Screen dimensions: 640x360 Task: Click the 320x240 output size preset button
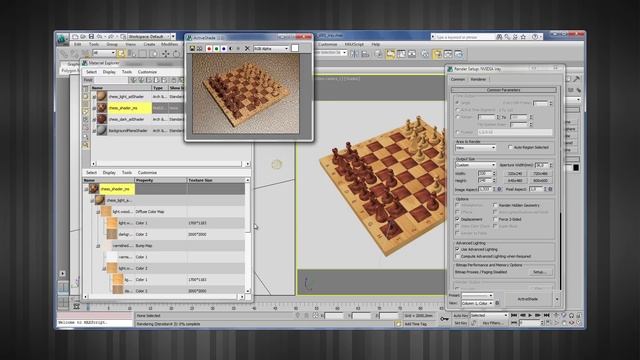tap(515, 173)
